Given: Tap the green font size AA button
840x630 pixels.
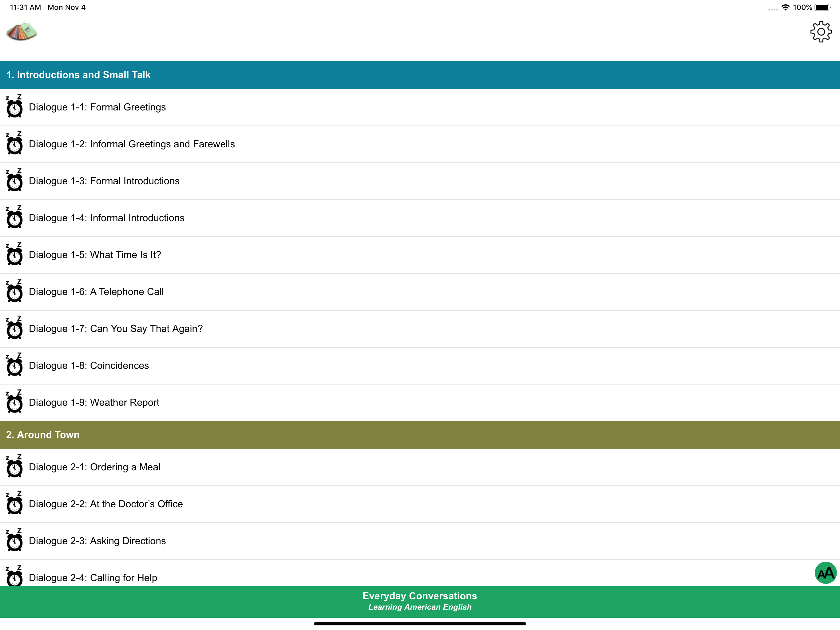Looking at the screenshot, I should [x=825, y=572].
